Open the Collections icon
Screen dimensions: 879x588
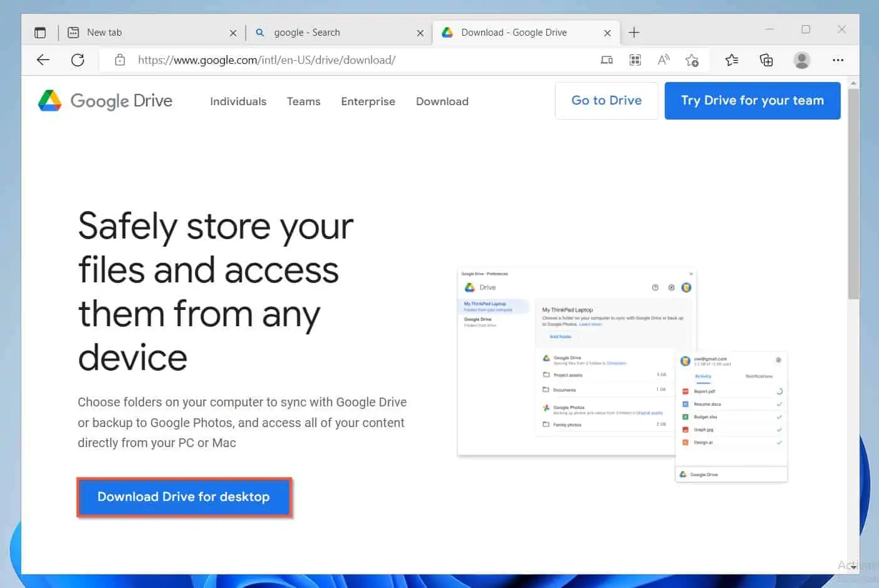pyautogui.click(x=766, y=60)
